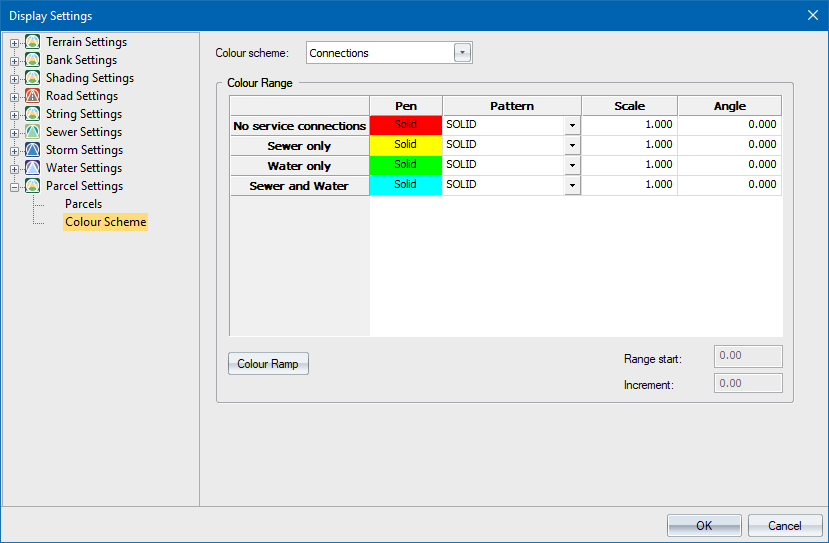Click the green pen swatch for Water only
829x543 pixels.
405,165
